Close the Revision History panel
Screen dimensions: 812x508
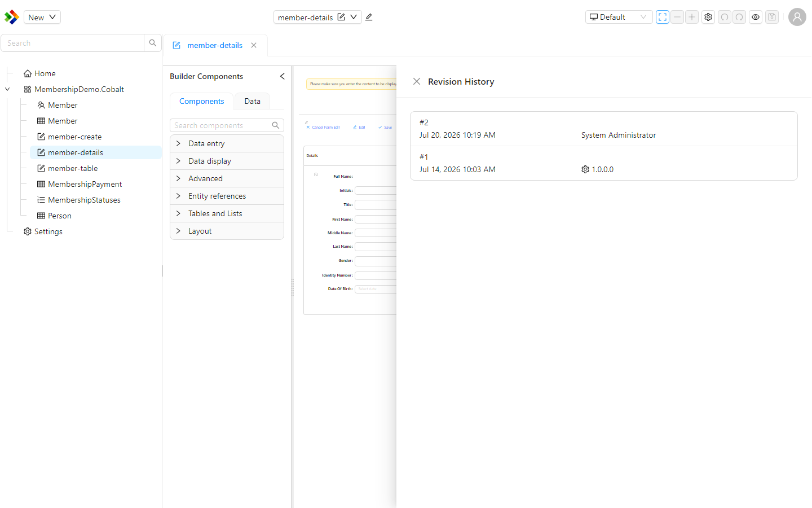click(x=417, y=81)
